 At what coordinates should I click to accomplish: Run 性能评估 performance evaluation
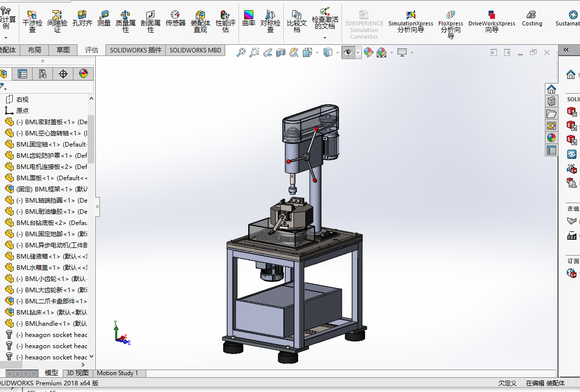point(225,21)
